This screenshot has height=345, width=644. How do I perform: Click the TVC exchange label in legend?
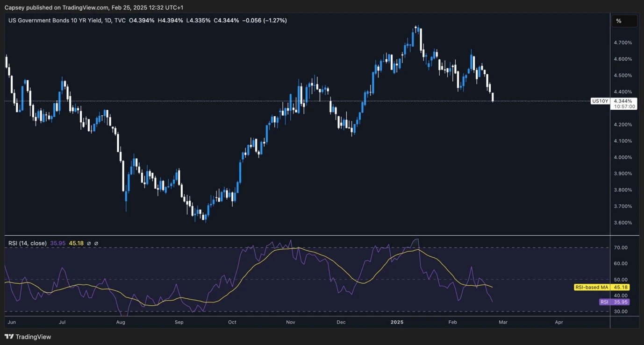(120, 21)
